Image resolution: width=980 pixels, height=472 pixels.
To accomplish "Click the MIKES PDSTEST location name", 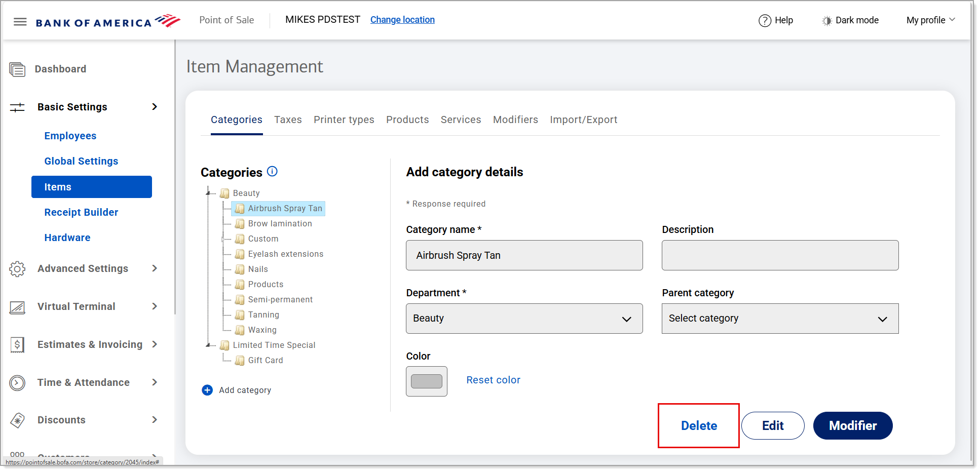I will click(322, 20).
